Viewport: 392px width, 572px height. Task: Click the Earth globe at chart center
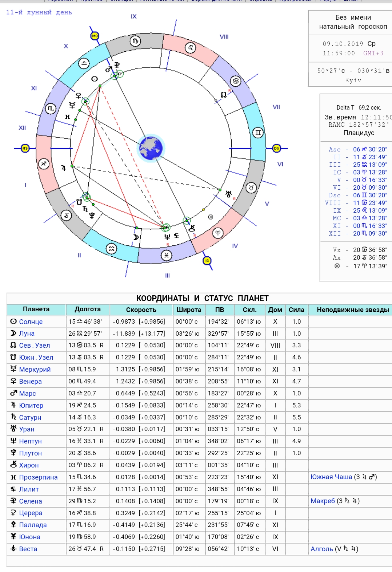pyautogui.click(x=151, y=148)
